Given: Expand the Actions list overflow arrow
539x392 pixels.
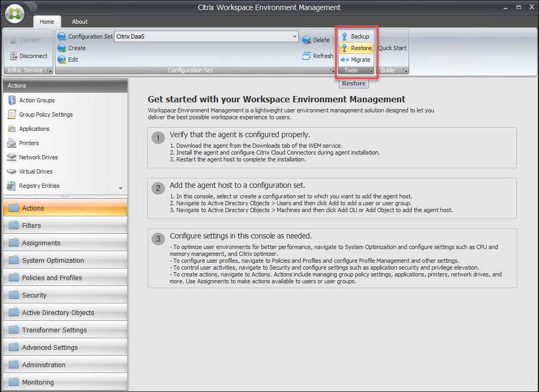Looking at the screenshot, I should [x=121, y=188].
